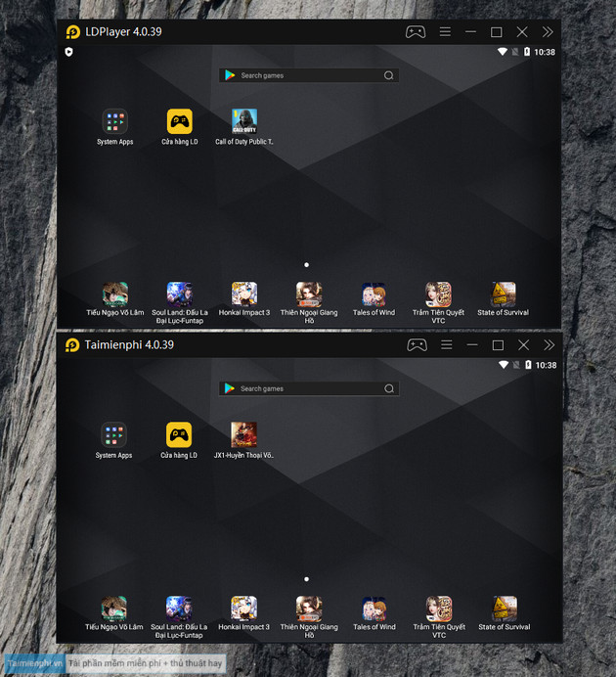
Task: Launch Call of Duty Public Test app
Action: pos(244,127)
